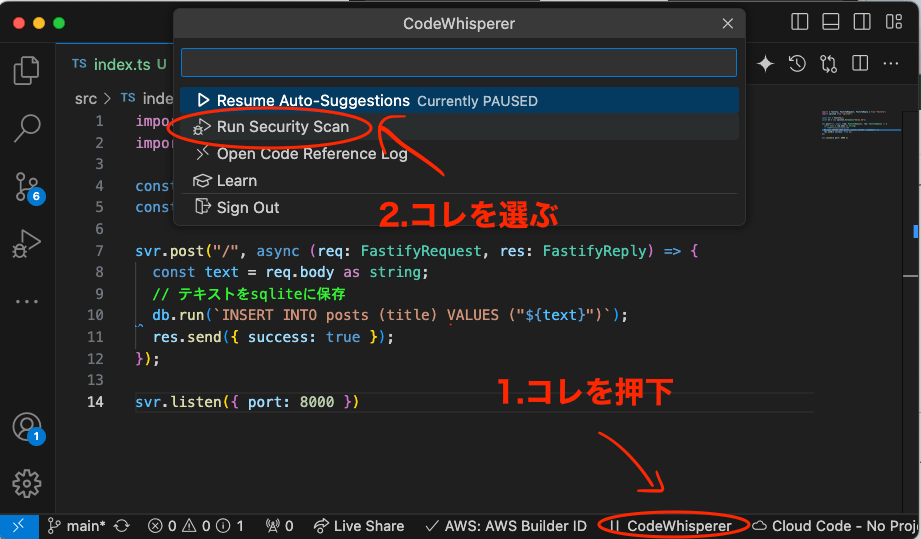This screenshot has height=539, width=921.
Task: Open the Run and Debug view
Action: [26, 244]
